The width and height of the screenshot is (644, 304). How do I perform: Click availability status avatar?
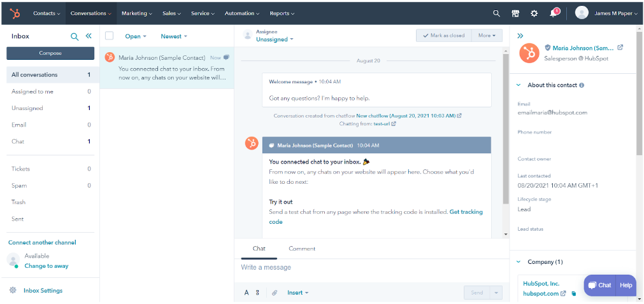tap(13, 259)
